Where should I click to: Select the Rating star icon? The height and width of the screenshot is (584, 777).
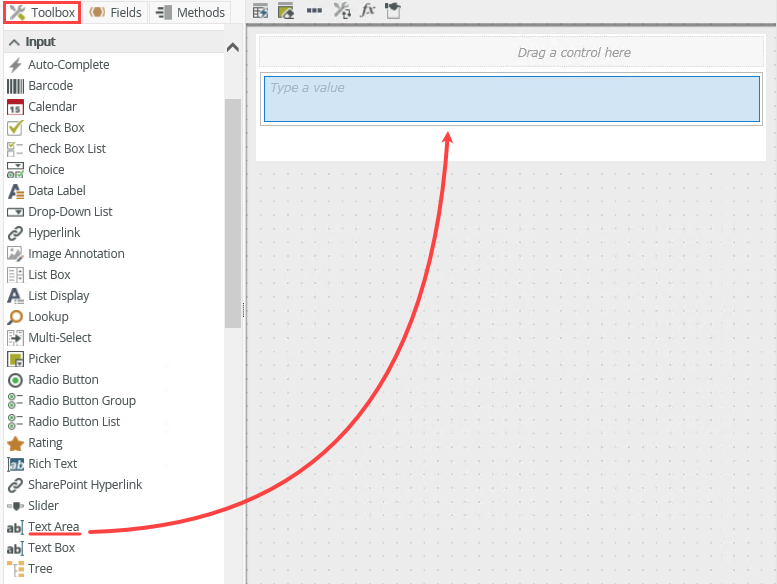click(x=15, y=443)
